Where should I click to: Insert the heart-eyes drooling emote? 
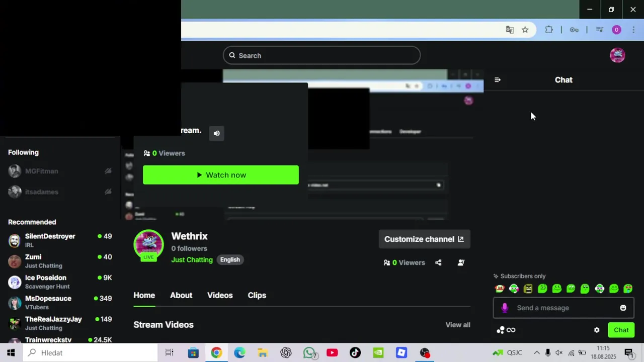[628, 289]
